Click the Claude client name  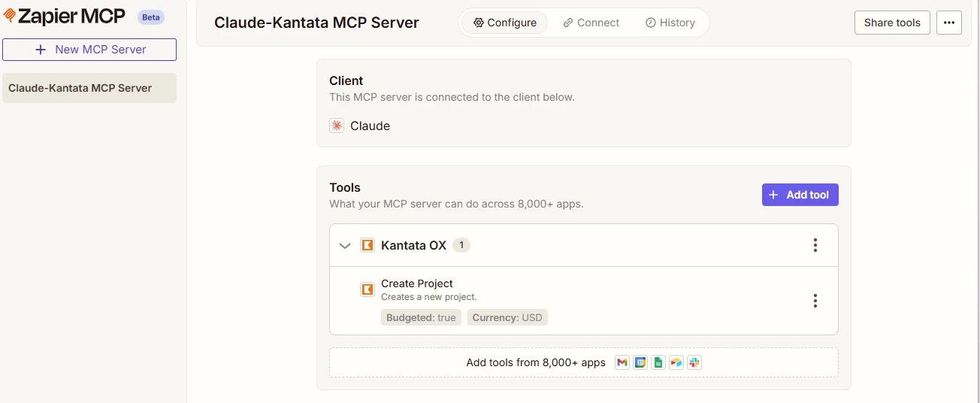[370, 126]
